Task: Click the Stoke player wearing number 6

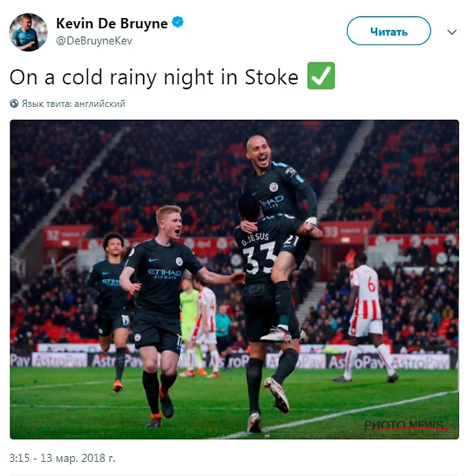Action: (x=364, y=316)
